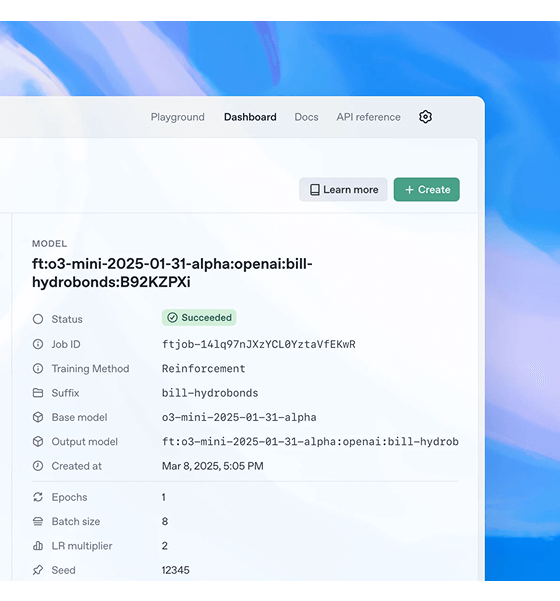Click the Created at label

pyautogui.click(x=77, y=466)
